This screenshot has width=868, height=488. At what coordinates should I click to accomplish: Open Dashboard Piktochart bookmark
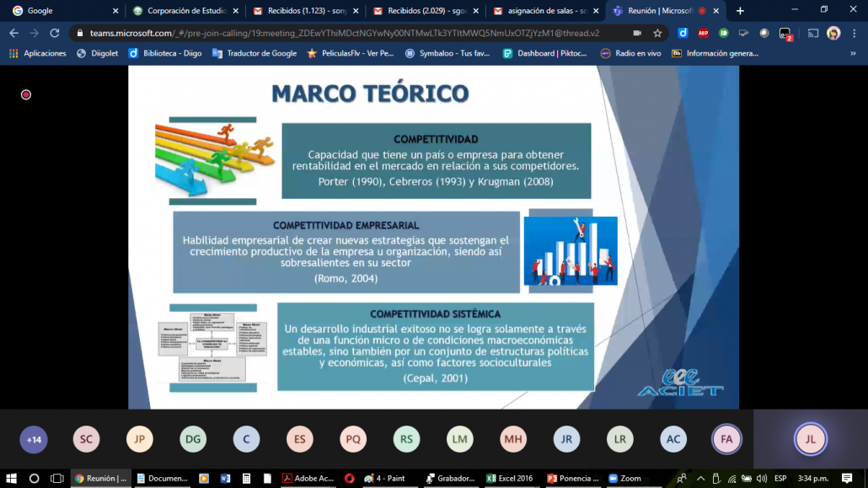point(544,53)
